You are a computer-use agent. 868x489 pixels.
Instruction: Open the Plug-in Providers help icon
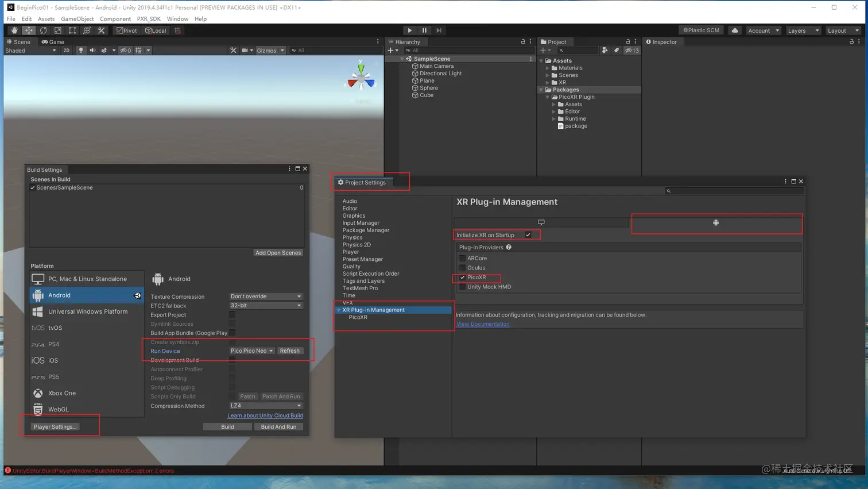509,247
